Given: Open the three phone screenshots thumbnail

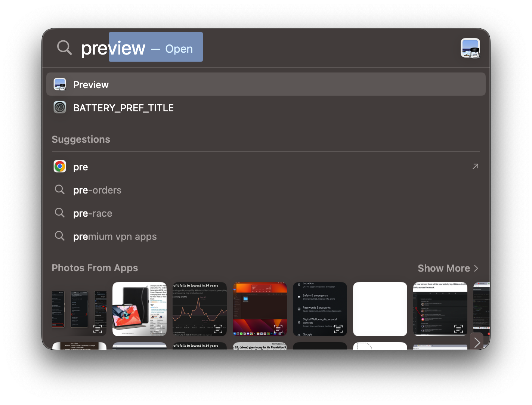Looking at the screenshot, I should click(79, 309).
